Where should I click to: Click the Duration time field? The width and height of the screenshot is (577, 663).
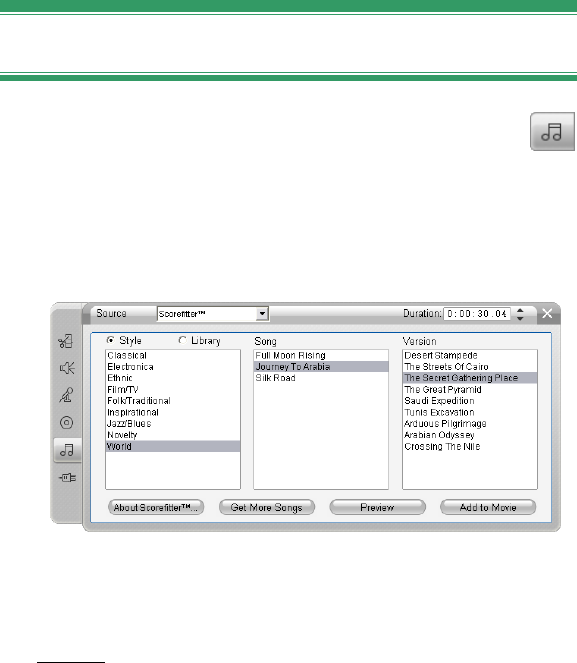tap(477, 314)
